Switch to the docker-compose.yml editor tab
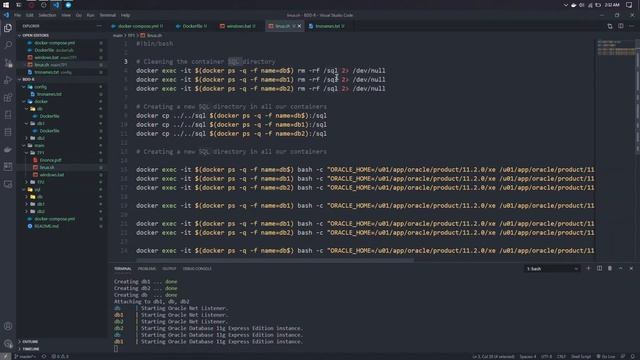This screenshot has width=640, height=360. [x=138, y=26]
